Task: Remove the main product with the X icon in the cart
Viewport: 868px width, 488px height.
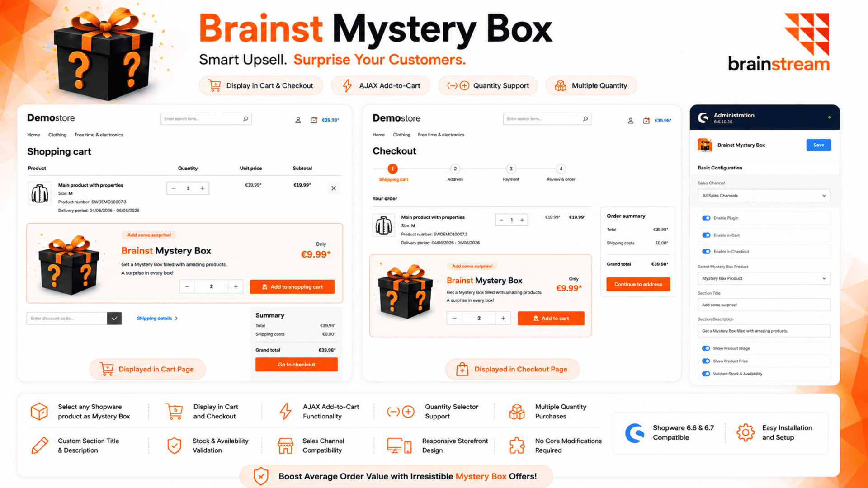Action: point(334,188)
